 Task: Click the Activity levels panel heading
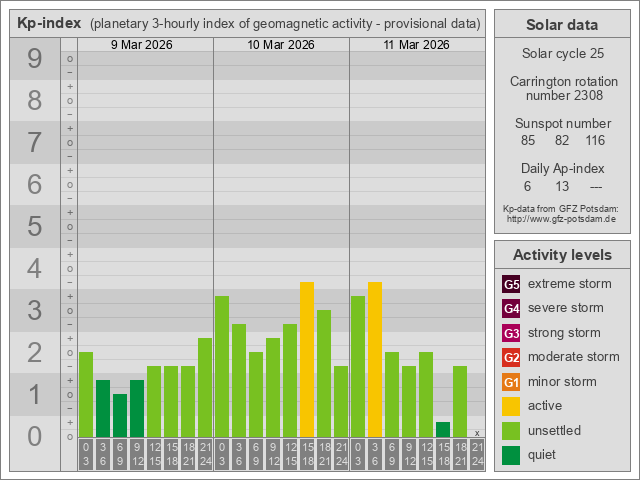[561, 255]
